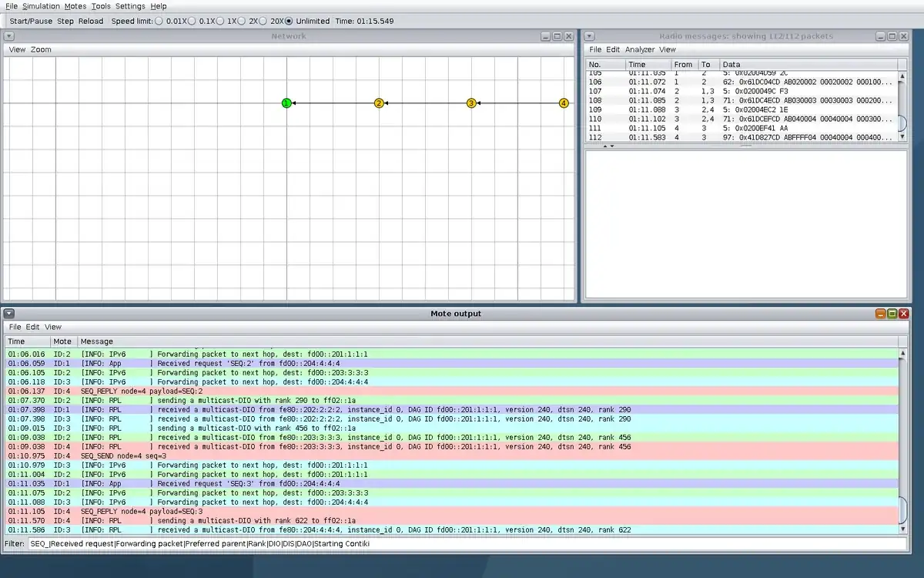This screenshot has width=924, height=578.
Task: Open the Simulation menu
Action: [41, 6]
